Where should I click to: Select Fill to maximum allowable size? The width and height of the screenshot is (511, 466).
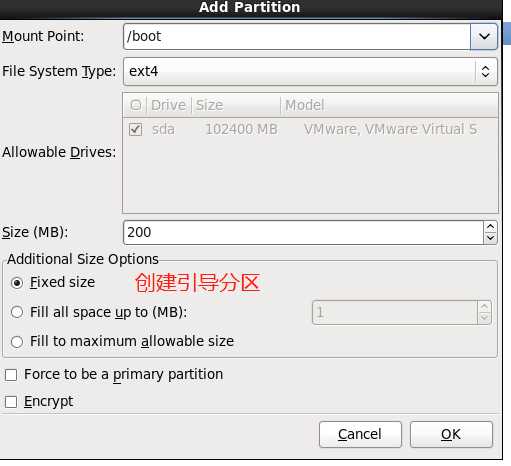tap(17, 342)
